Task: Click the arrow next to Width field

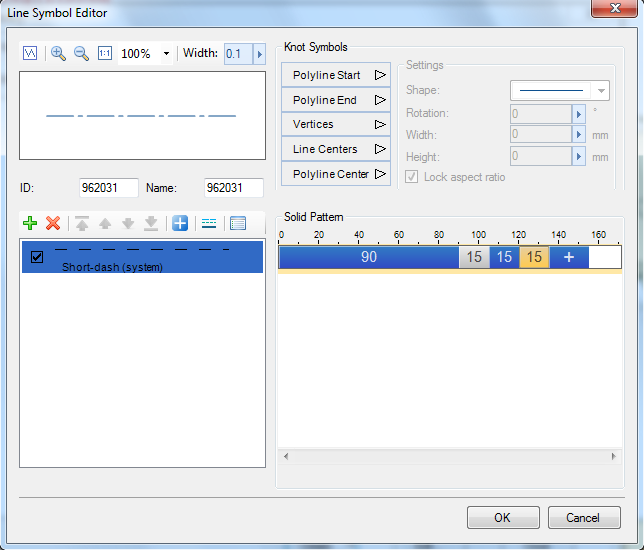Action: pyautogui.click(x=260, y=54)
